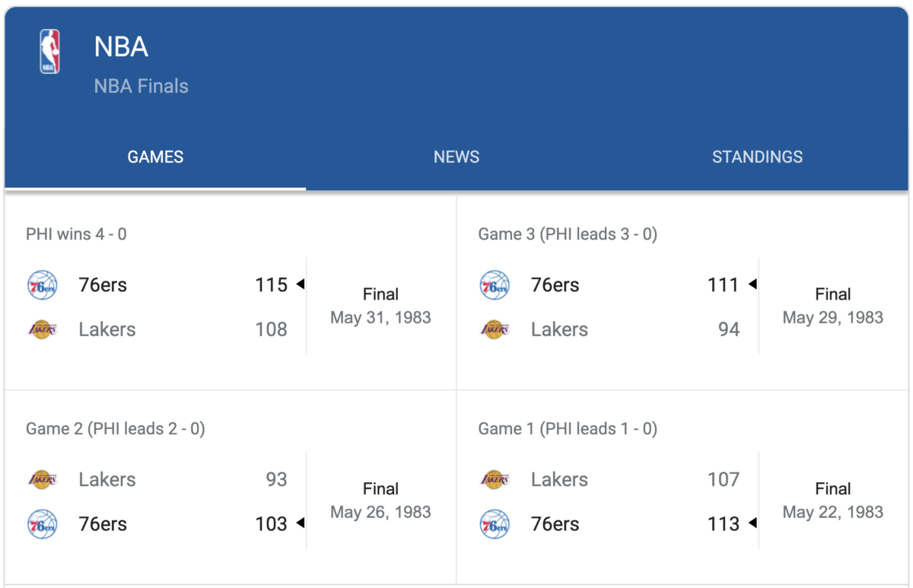Image resolution: width=913 pixels, height=588 pixels.
Task: Click 76ers logo in the Game 3 card
Action: pos(495,285)
